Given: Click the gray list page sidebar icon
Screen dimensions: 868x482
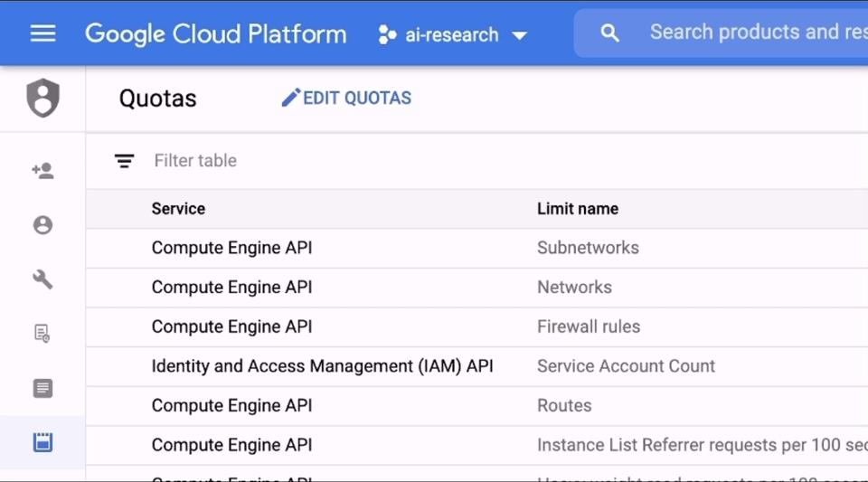Looking at the screenshot, I should point(42,388).
